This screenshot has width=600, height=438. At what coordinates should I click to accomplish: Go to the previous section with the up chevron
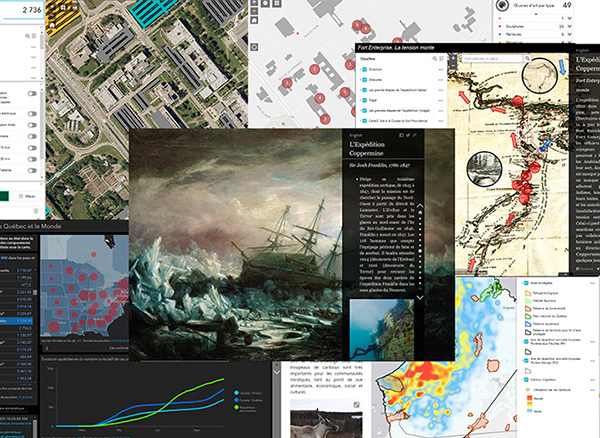[x=420, y=206]
